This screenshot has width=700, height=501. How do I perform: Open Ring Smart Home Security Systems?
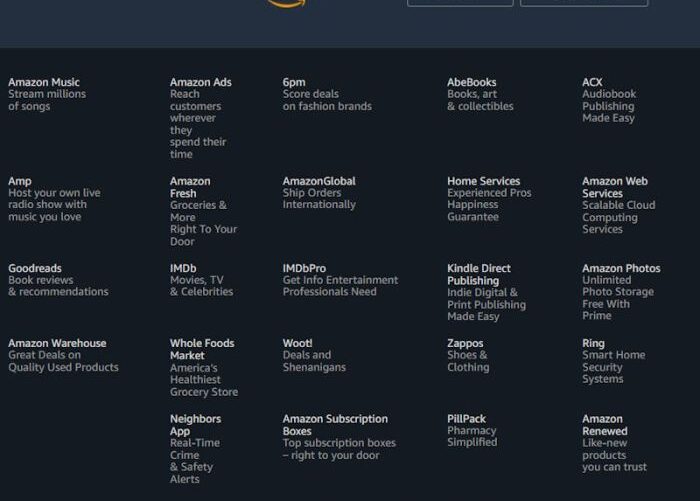[x=613, y=361]
